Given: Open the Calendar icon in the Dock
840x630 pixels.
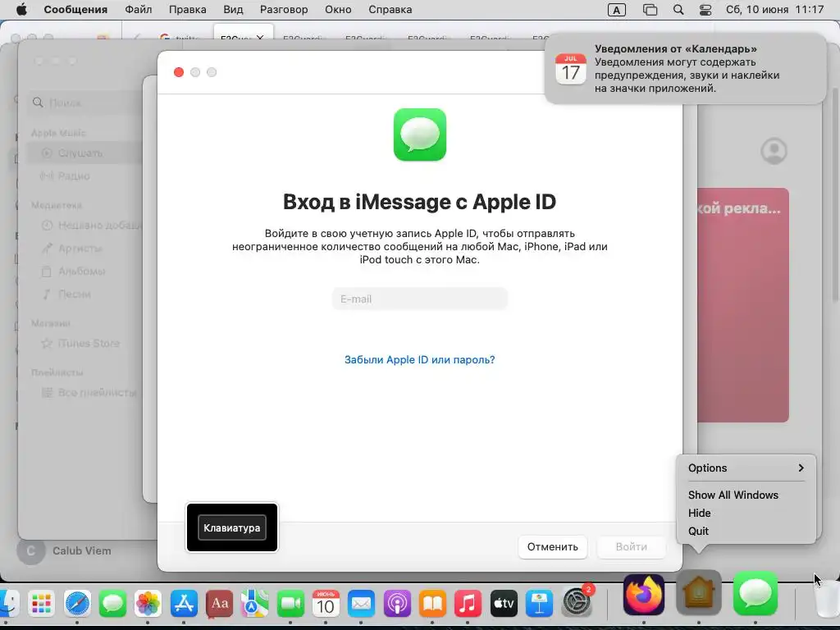Looking at the screenshot, I should pos(326,603).
